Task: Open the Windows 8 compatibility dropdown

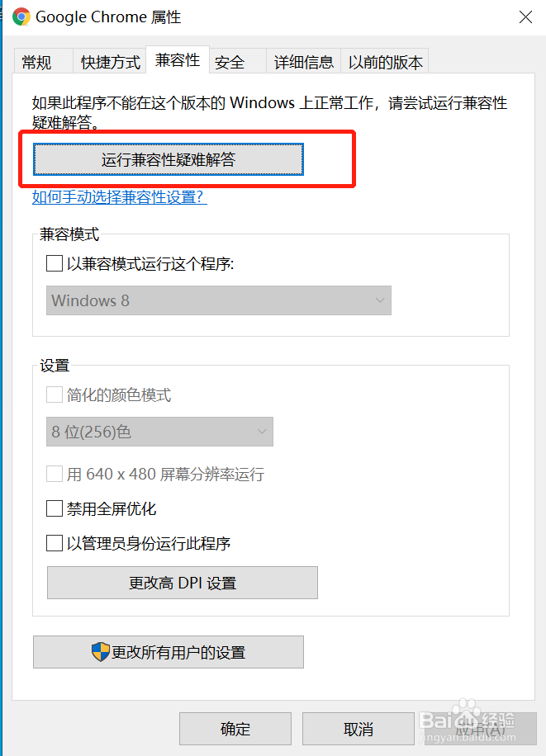Action: 219,300
